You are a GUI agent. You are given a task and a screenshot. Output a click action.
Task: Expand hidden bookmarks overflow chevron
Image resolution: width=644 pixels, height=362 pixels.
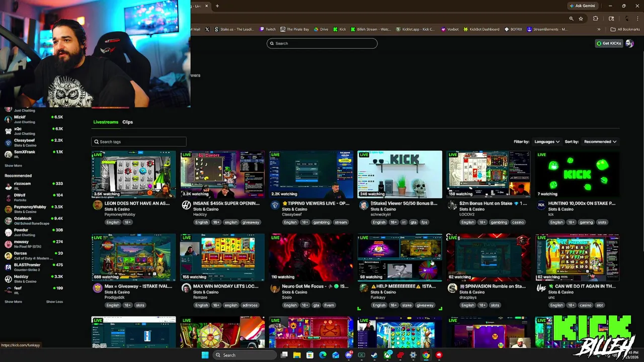pos(599,29)
